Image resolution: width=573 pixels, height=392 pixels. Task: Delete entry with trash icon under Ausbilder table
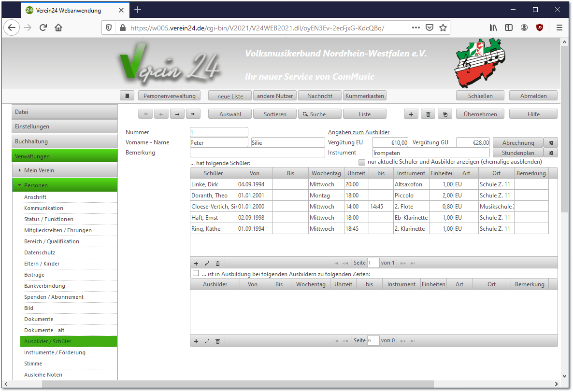click(x=217, y=341)
